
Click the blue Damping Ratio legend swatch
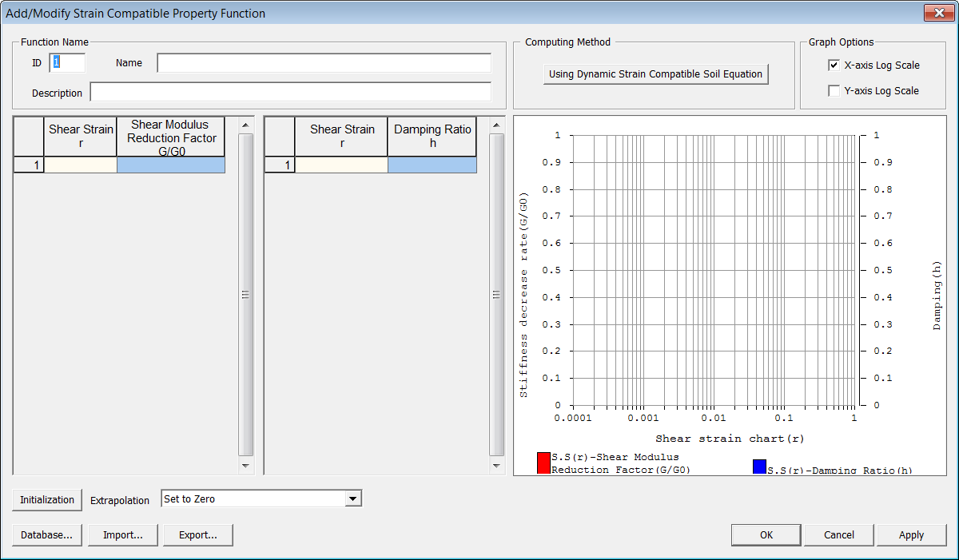(759, 467)
